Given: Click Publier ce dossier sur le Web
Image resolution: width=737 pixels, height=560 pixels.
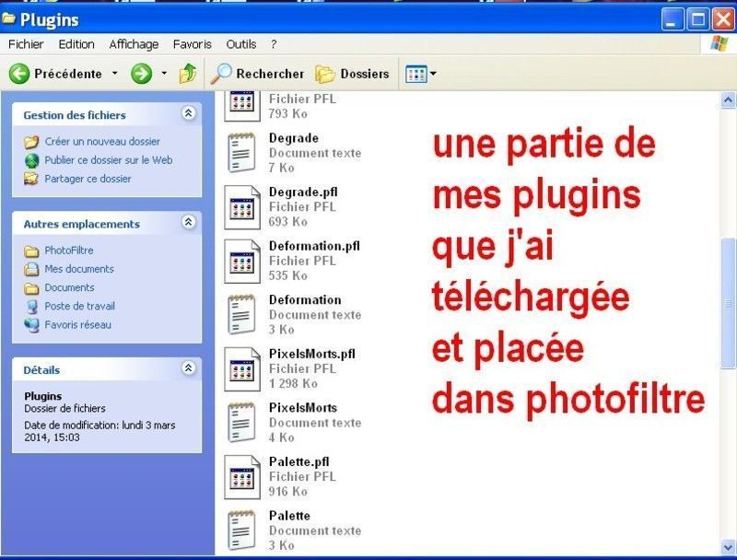Looking at the screenshot, I should pos(108,160).
